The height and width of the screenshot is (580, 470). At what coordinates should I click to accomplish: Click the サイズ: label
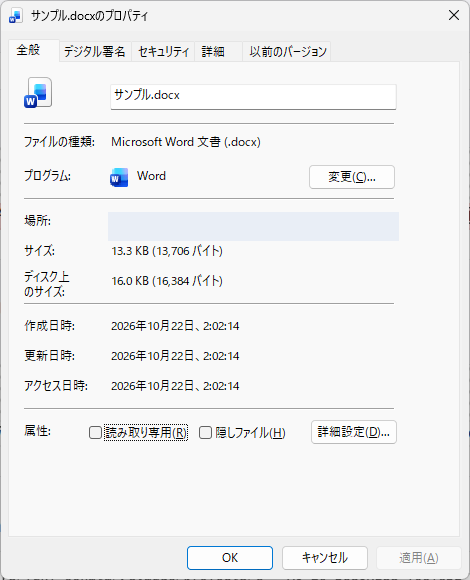click(39, 251)
